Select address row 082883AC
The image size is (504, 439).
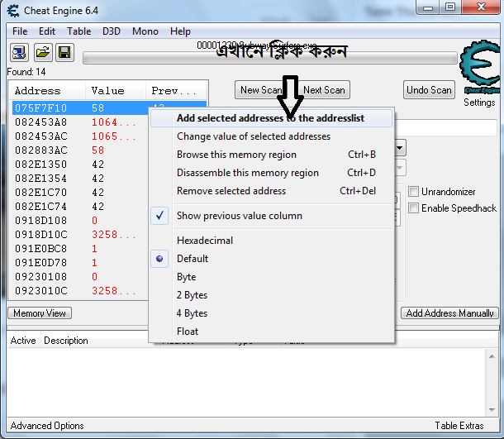click(x=80, y=150)
